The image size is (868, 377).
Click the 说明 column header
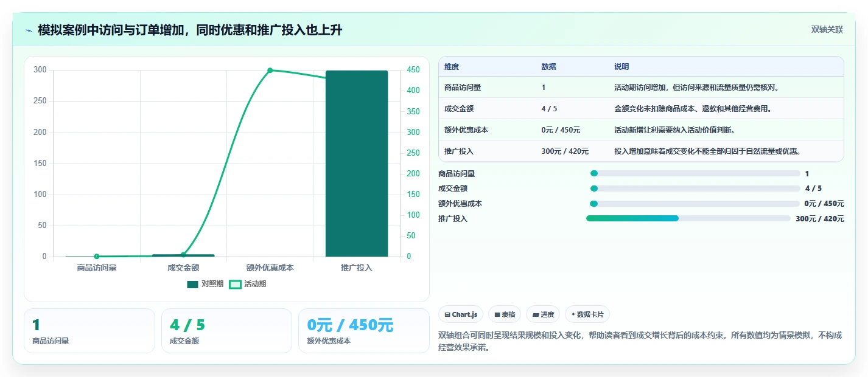[621, 67]
